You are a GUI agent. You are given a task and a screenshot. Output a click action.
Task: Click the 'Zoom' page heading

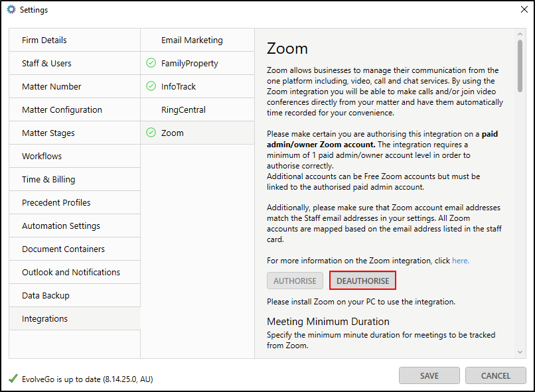(287, 48)
